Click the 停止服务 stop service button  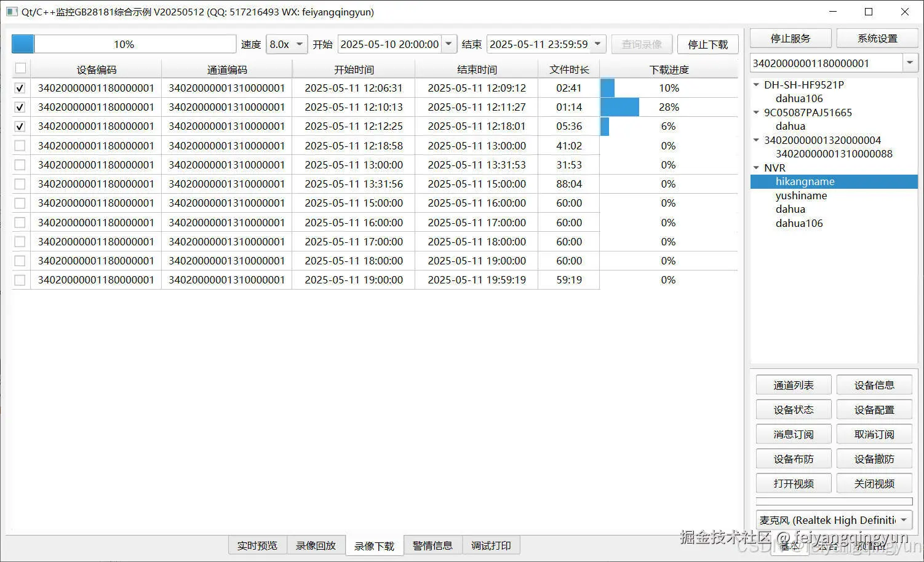pos(790,38)
